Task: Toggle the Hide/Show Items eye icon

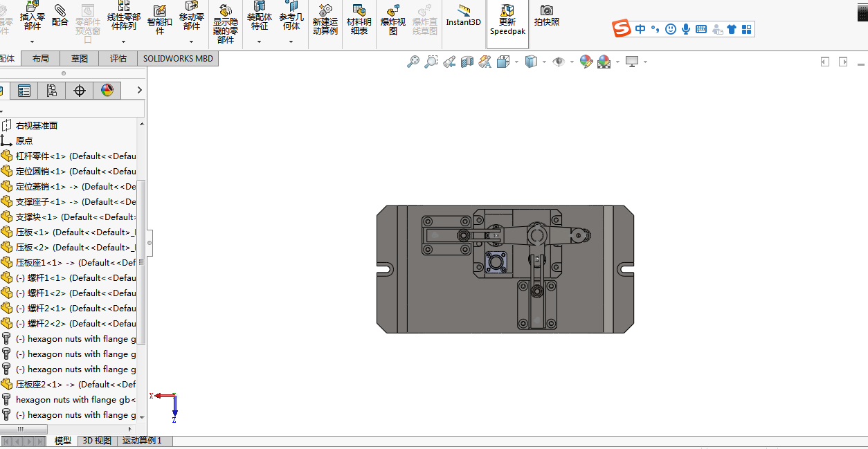Action: coord(558,62)
